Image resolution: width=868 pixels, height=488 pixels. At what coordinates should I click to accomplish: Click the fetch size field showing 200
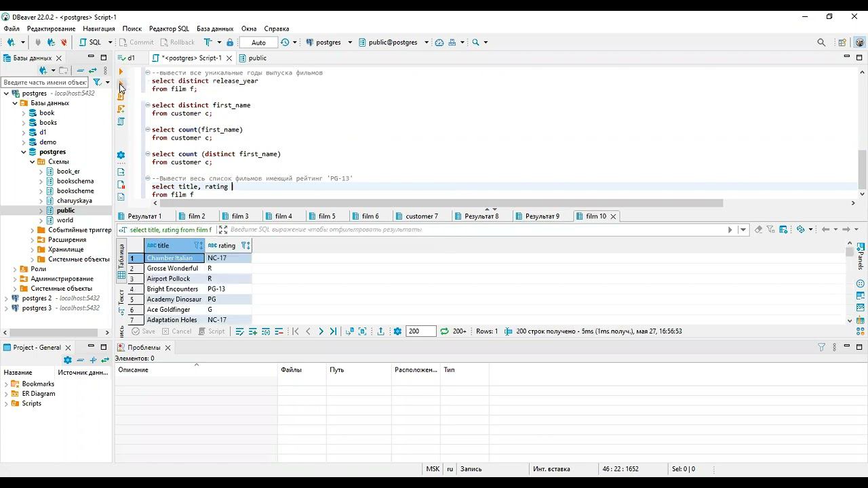420,331
